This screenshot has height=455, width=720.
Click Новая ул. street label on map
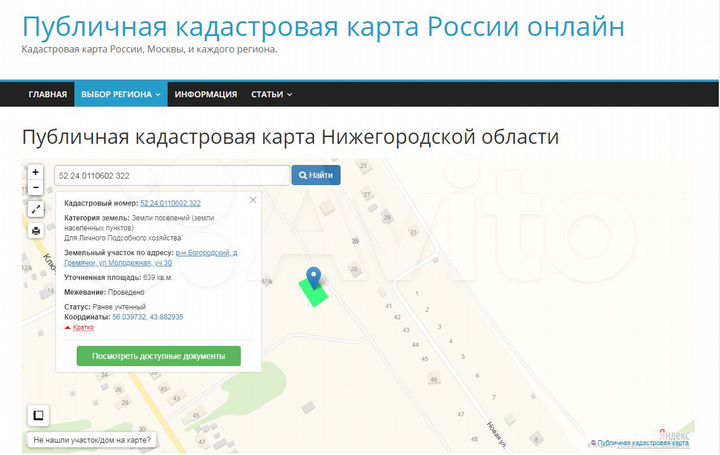click(x=496, y=434)
